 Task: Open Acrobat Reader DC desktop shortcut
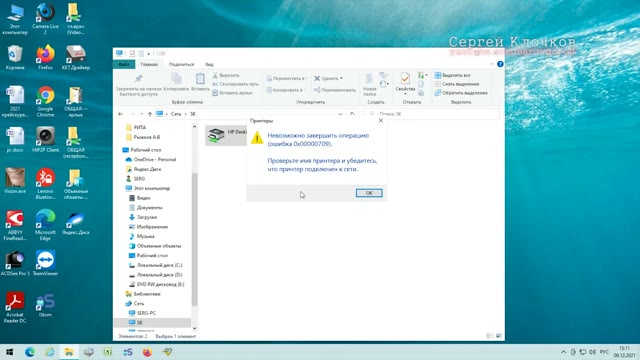coord(15,308)
